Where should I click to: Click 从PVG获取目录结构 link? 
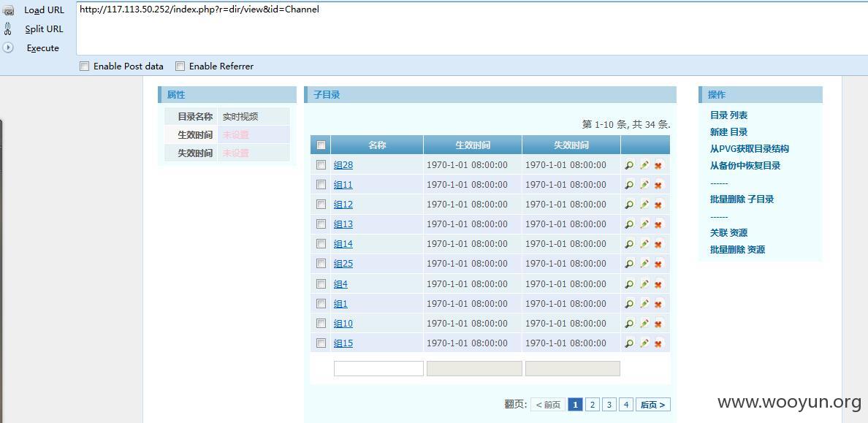(x=750, y=149)
